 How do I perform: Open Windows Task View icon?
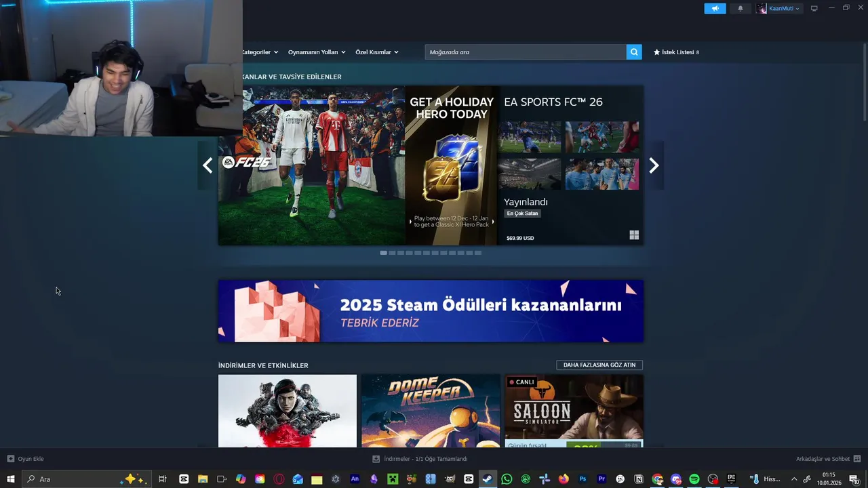[x=163, y=479]
